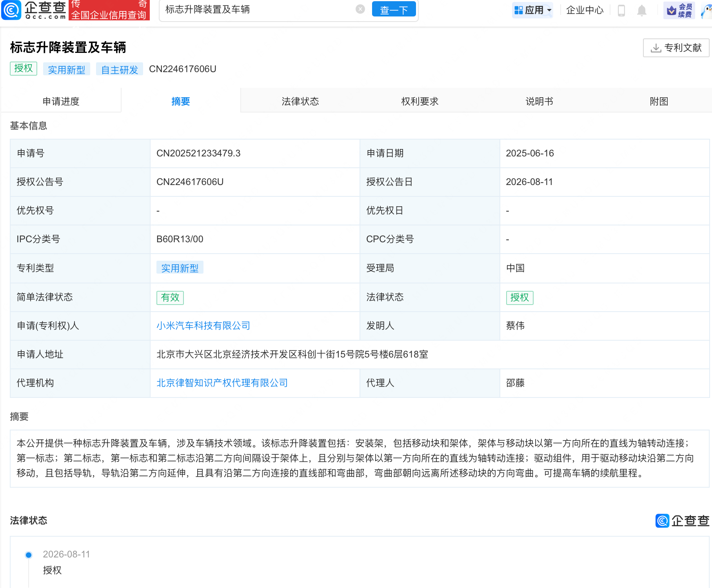Switch to the 法律状态 tab
The height and width of the screenshot is (588, 712).
pos(300,101)
